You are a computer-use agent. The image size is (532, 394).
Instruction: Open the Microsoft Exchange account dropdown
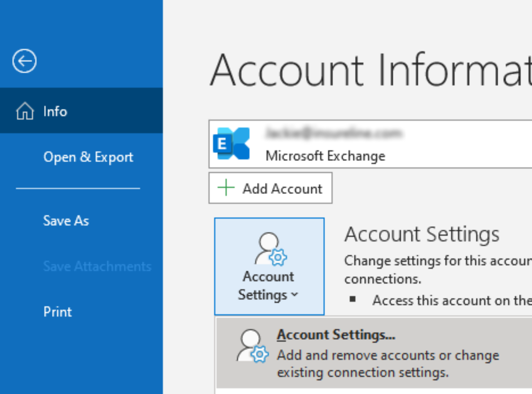point(370,144)
